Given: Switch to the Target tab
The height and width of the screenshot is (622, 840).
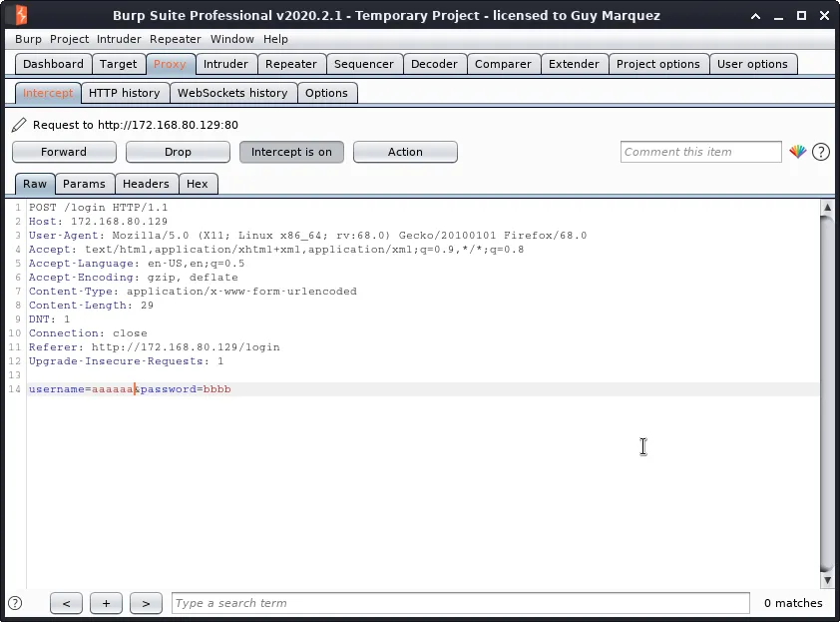Looking at the screenshot, I should pos(118,64).
